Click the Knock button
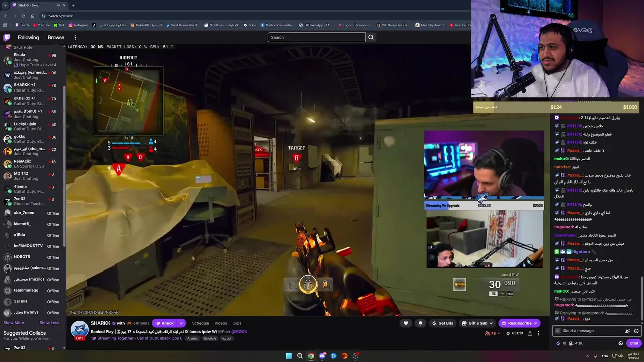 [165, 323]
